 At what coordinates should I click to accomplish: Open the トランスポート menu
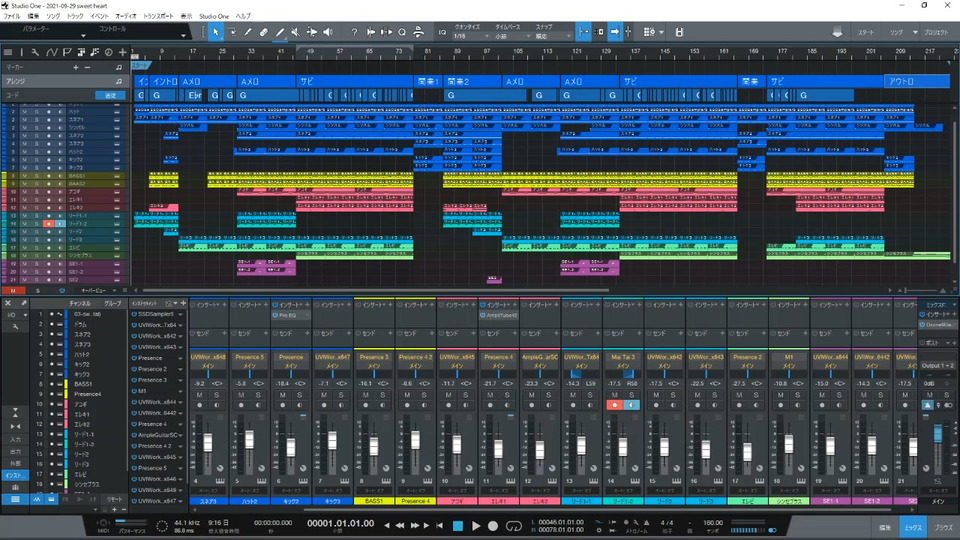click(x=157, y=17)
